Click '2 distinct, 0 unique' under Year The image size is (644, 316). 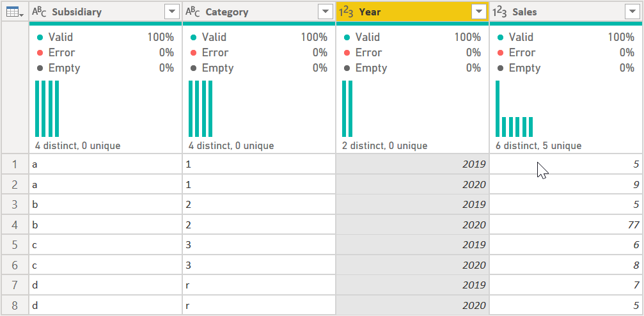click(385, 145)
